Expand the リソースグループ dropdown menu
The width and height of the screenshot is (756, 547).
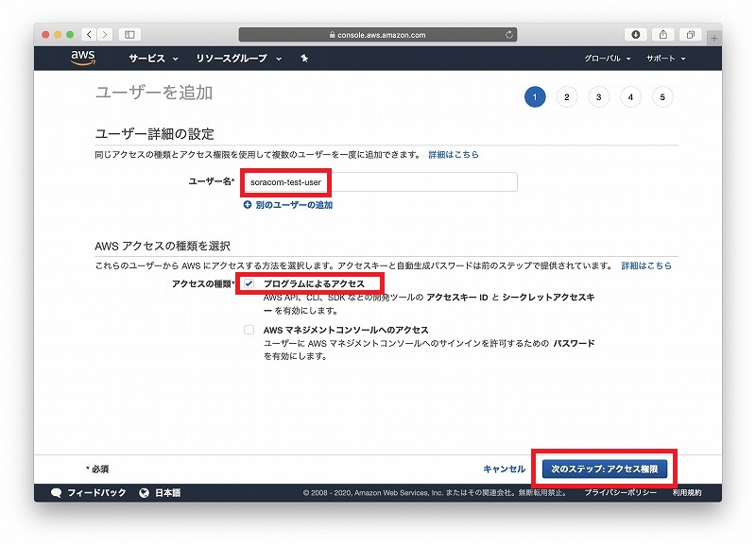(239, 59)
